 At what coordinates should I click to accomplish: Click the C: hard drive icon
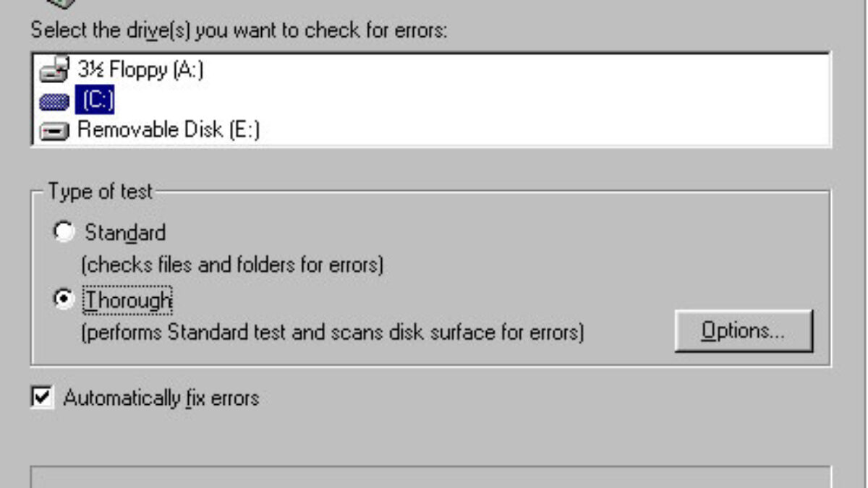pyautogui.click(x=54, y=101)
